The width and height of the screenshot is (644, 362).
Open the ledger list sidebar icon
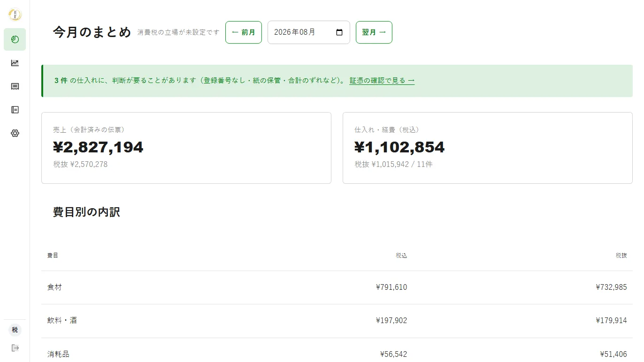[15, 110]
